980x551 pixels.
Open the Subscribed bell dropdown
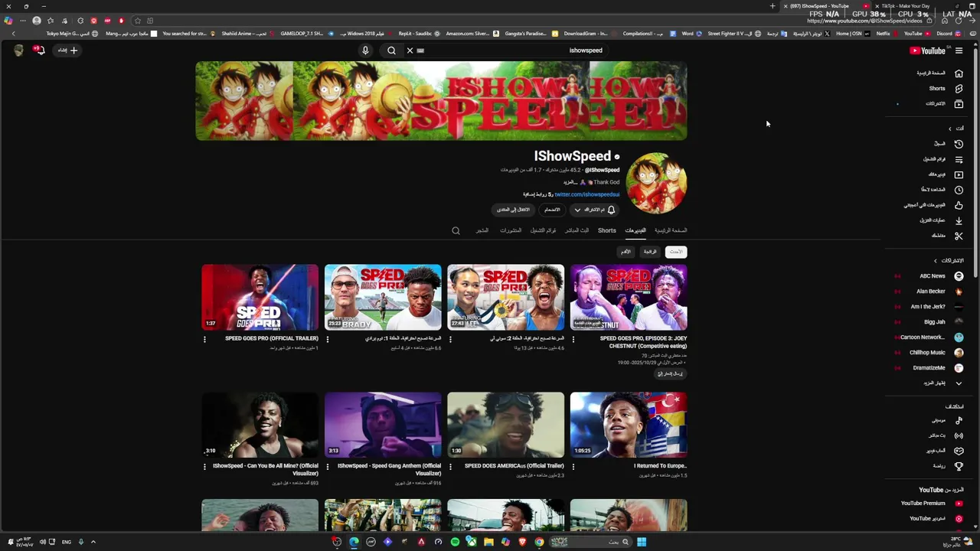[595, 210]
